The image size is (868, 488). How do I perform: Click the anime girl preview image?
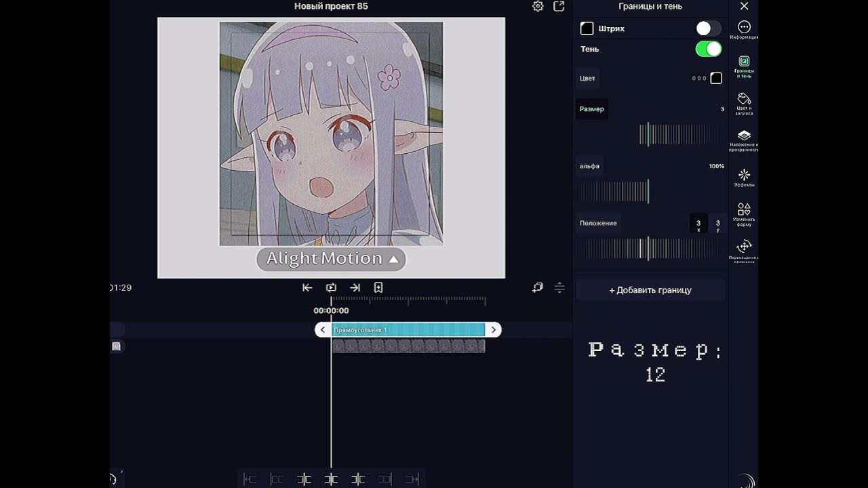point(331,134)
